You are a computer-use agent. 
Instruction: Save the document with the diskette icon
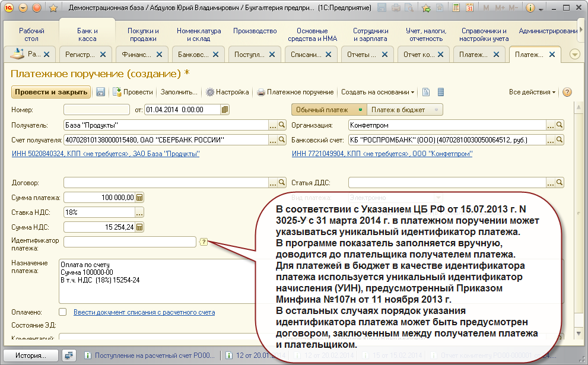pos(100,92)
